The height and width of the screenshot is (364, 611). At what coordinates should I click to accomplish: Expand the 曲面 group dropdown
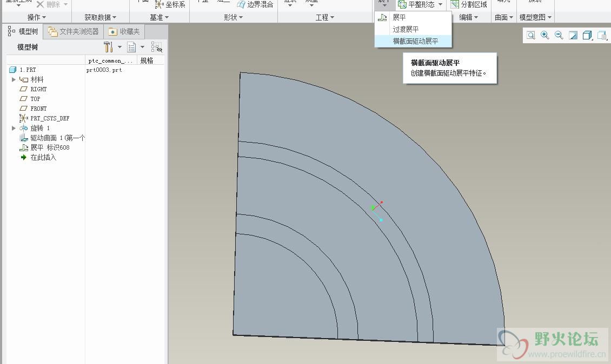coord(504,17)
